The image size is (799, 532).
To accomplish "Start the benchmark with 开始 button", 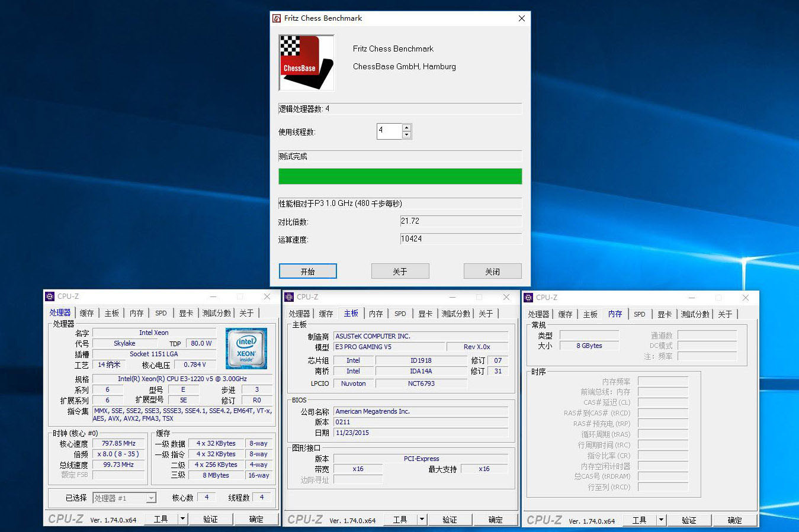I will (308, 271).
